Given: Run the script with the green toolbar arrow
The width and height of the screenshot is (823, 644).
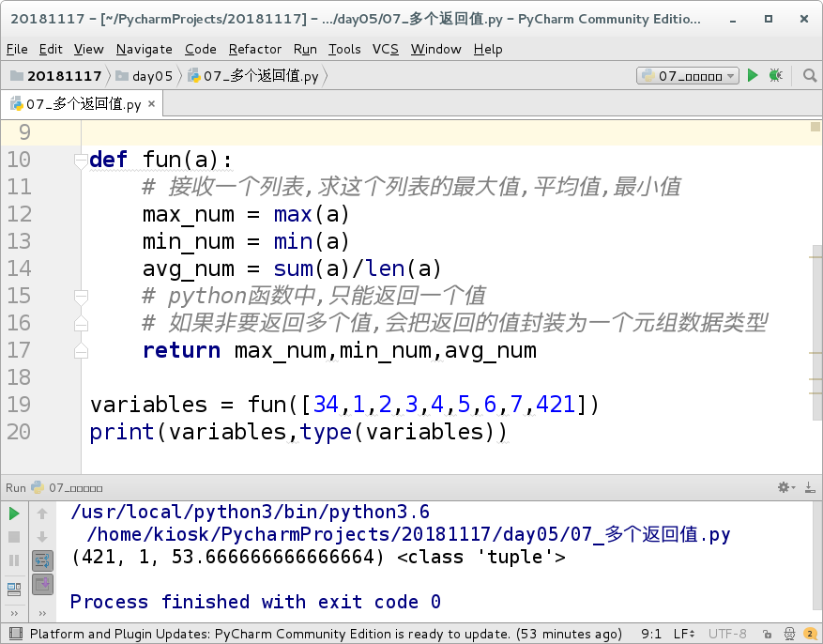Looking at the screenshot, I should [x=754, y=75].
